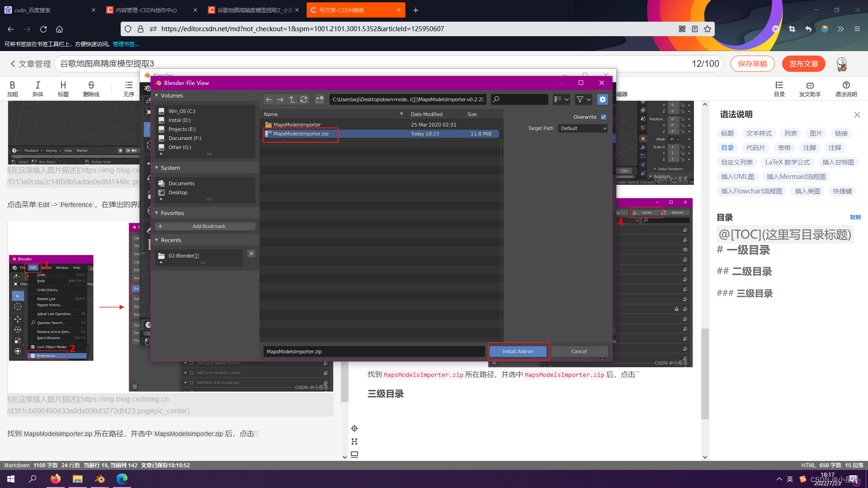
Task: Click the directory path field
Action: (x=408, y=99)
